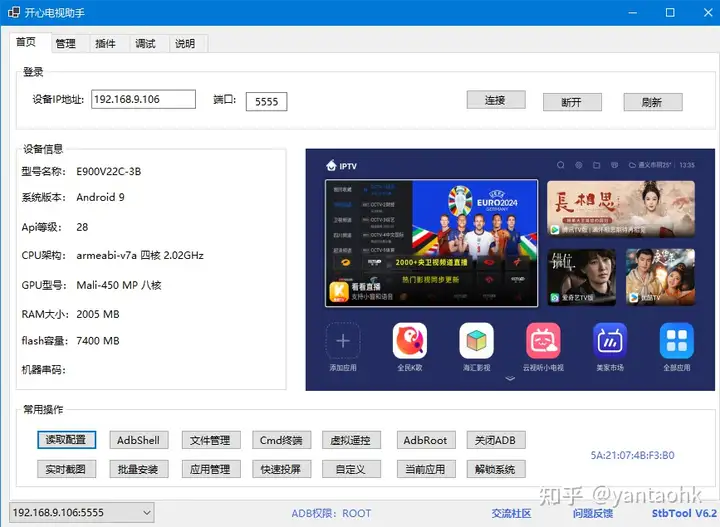
Task: Click the 2005 MB RAM value
Action: click(98, 314)
